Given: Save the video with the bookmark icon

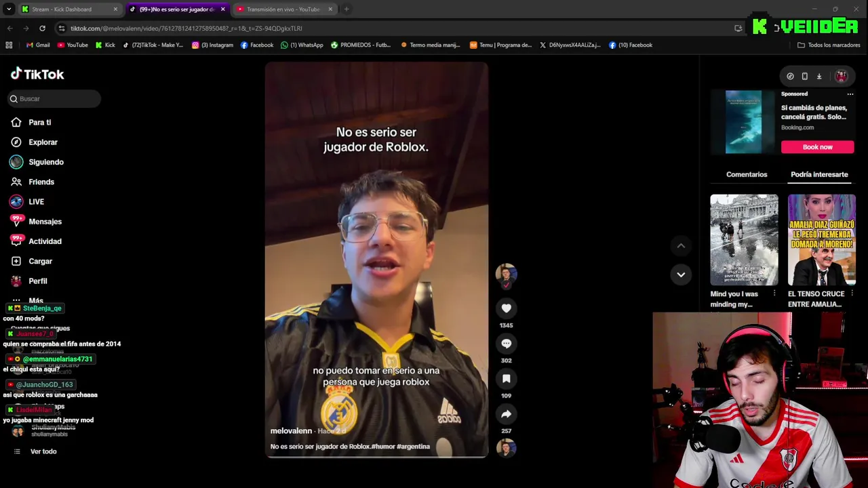Looking at the screenshot, I should tap(506, 379).
